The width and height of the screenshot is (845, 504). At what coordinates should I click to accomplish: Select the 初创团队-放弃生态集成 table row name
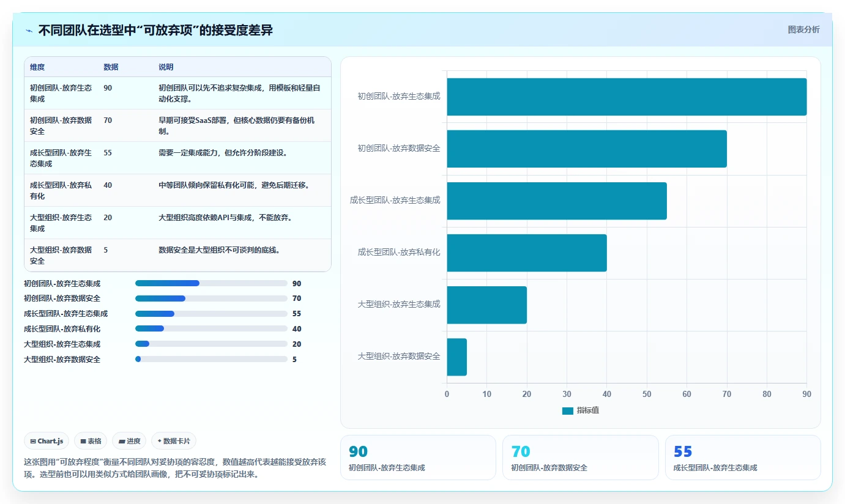(61, 93)
